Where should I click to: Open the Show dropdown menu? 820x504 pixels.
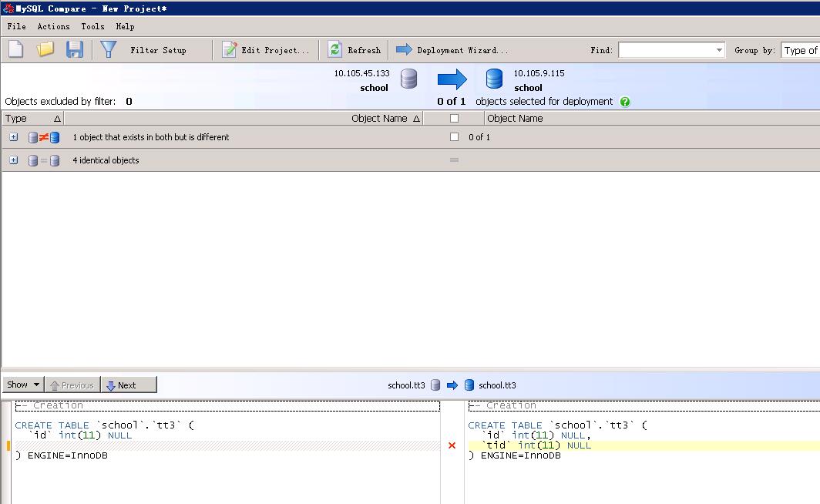click(23, 385)
